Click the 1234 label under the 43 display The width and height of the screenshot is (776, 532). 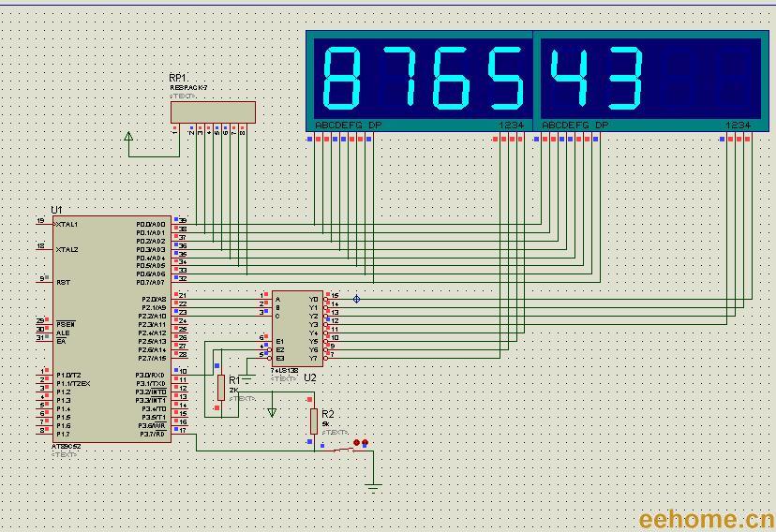(x=738, y=126)
